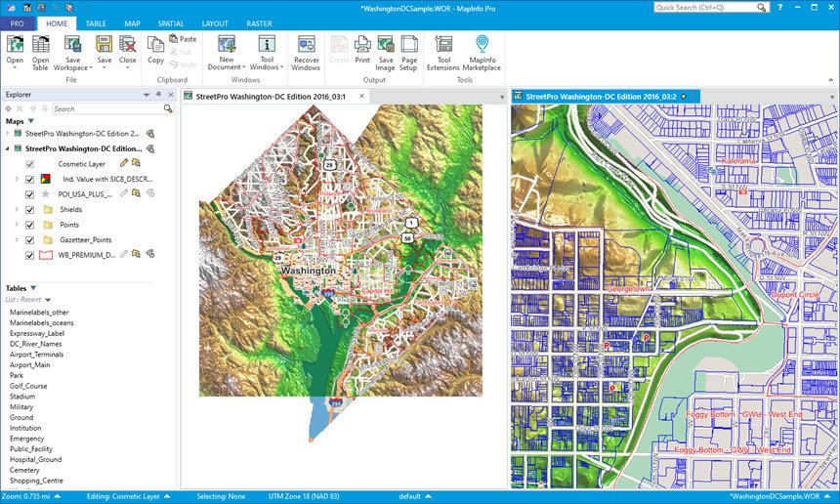Image resolution: width=840 pixels, height=504 pixels.
Task: Click the Print icon in Output group
Action: point(362,45)
